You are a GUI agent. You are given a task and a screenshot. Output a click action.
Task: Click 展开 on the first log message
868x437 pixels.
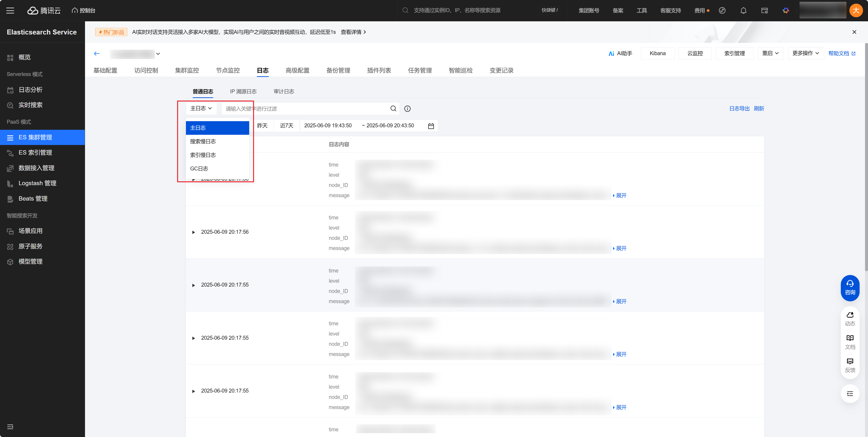620,196
